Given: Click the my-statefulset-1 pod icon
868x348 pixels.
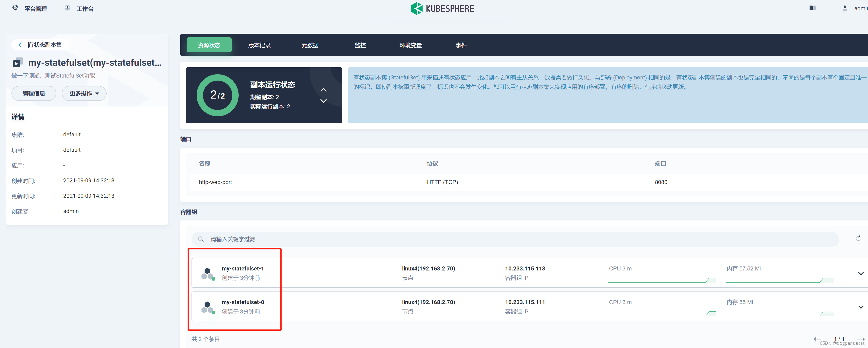Looking at the screenshot, I should (x=208, y=273).
